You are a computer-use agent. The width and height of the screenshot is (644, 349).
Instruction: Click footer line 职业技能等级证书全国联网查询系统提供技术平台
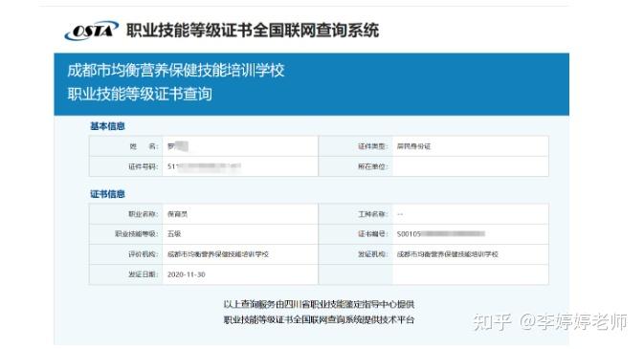[x=319, y=320]
